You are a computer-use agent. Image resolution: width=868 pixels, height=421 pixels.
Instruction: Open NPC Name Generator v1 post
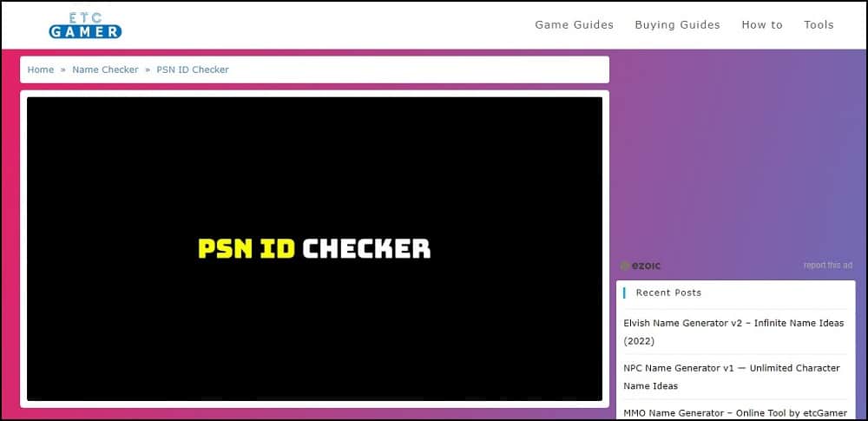point(731,377)
